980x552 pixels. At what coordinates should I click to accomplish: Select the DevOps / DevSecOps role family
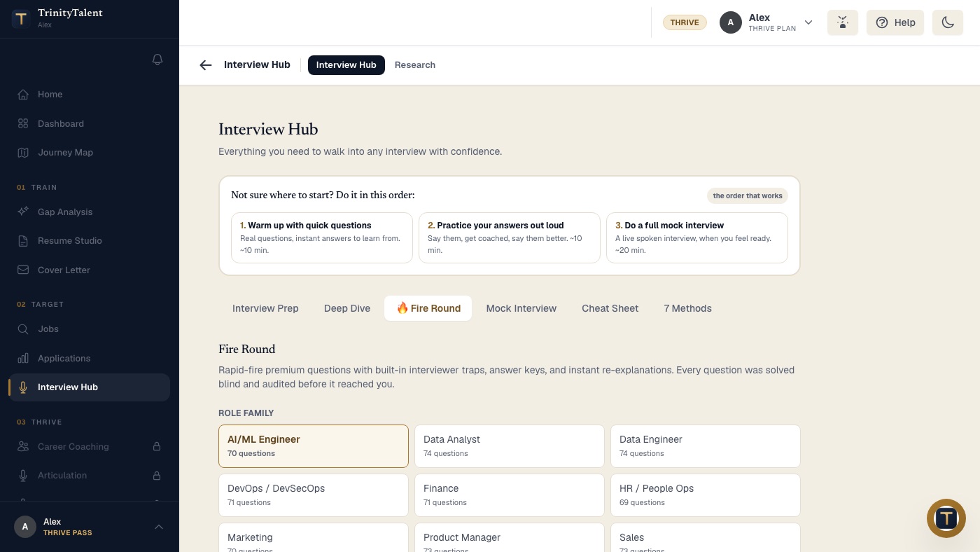[314, 495]
